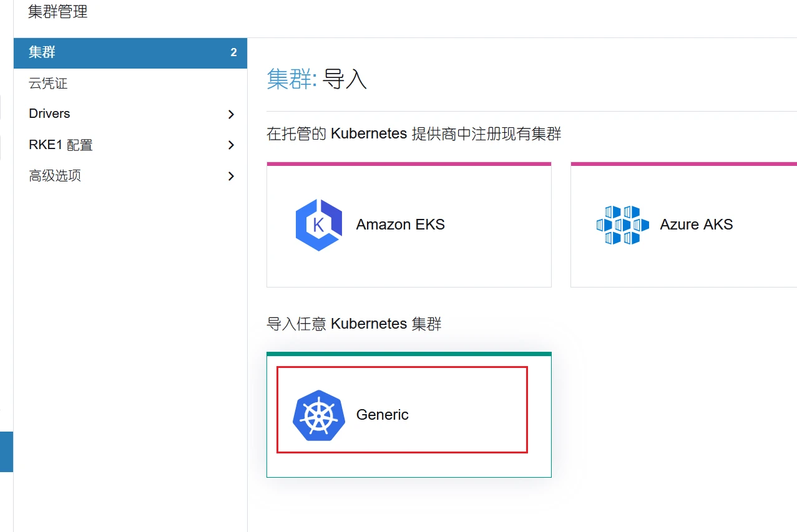The image size is (797, 532).
Task: Click the Amazon EKS hexagon icon
Action: pos(319,225)
